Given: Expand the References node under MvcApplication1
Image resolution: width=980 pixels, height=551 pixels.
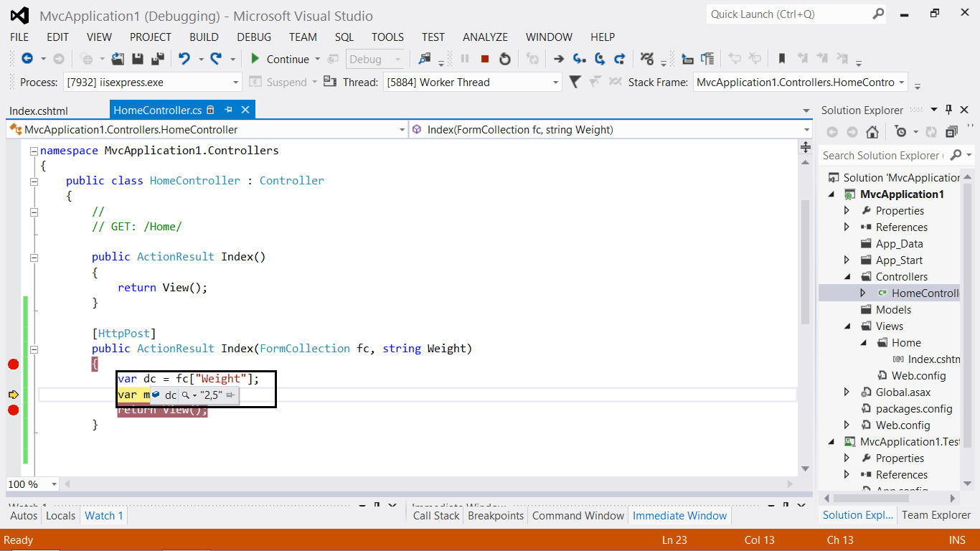Looking at the screenshot, I should click(x=847, y=227).
